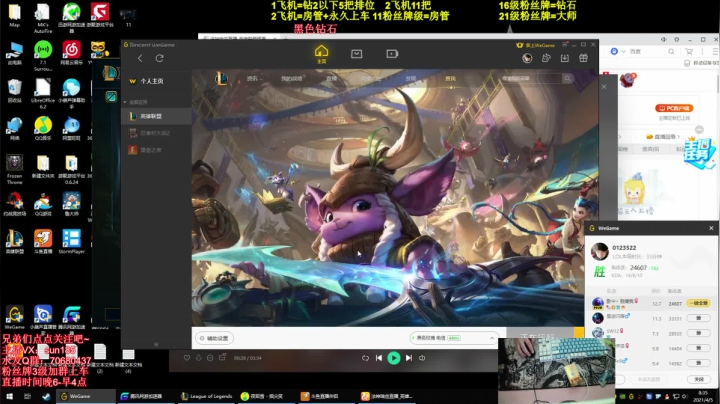Screen dimensions: 720x404
Task: Open the WeGame main menu icon
Action: coord(565,45)
